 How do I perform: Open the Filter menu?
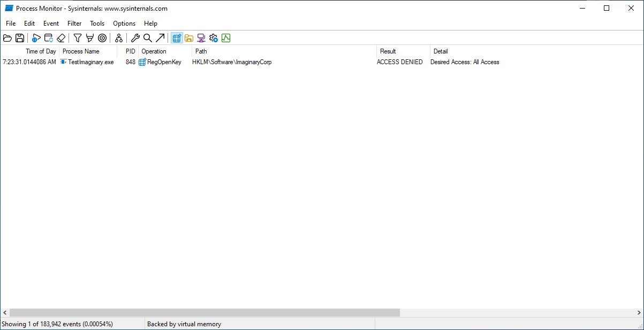[74, 24]
